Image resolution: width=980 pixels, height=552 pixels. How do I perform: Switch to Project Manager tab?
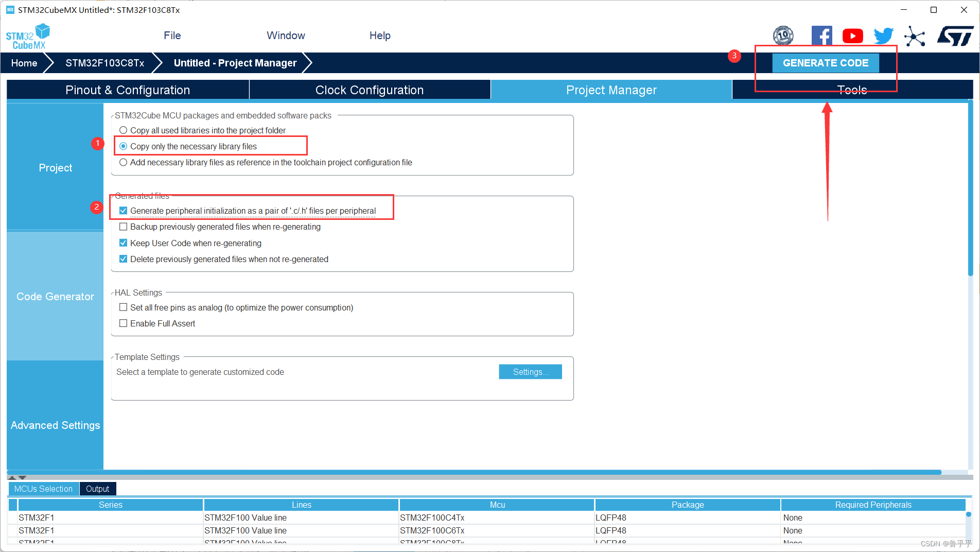coord(611,90)
